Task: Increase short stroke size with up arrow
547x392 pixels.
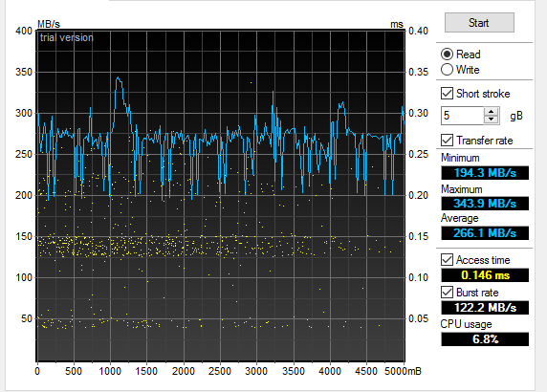Action: coord(492,112)
